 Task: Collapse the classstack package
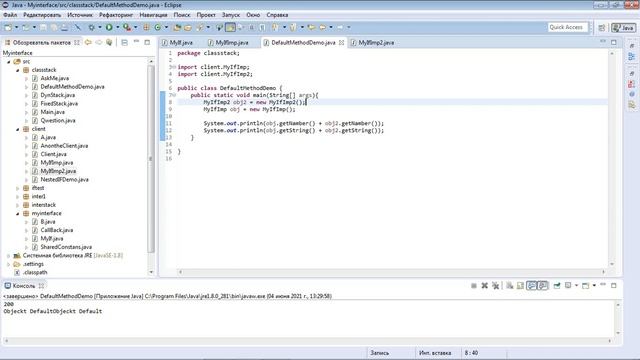pos(18,70)
